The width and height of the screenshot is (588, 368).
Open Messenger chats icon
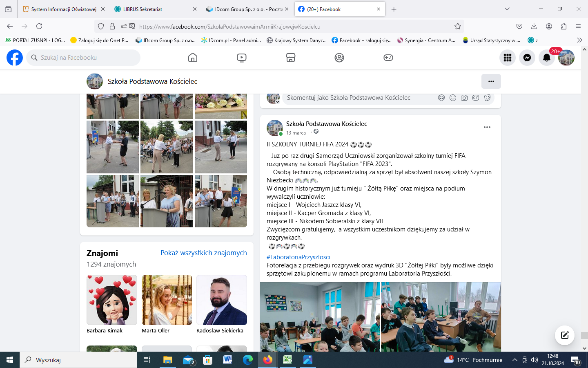(527, 58)
